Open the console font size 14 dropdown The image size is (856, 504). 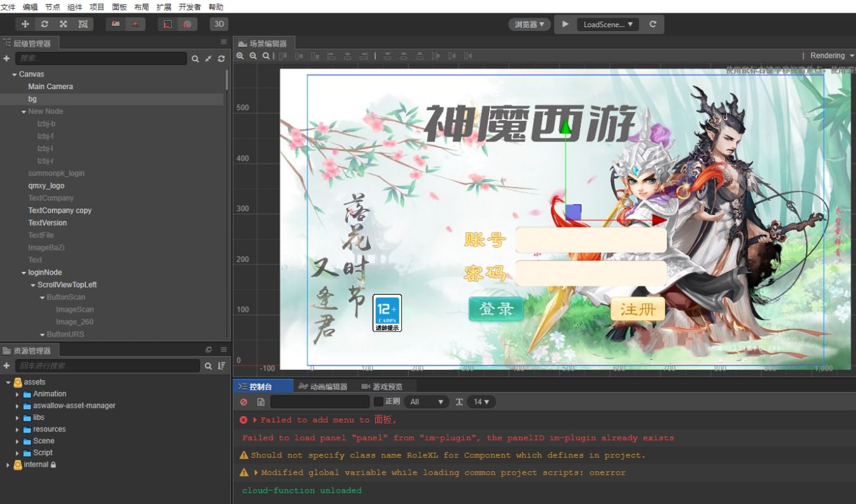pyautogui.click(x=481, y=402)
